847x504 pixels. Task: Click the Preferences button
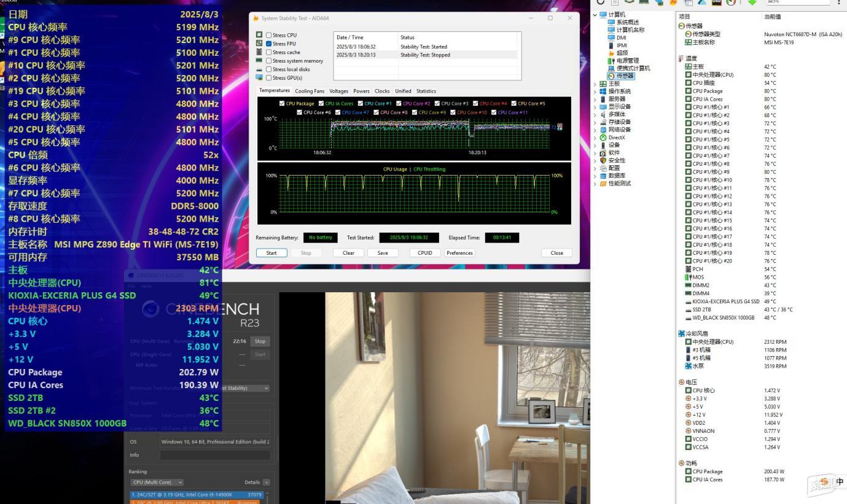pos(459,253)
